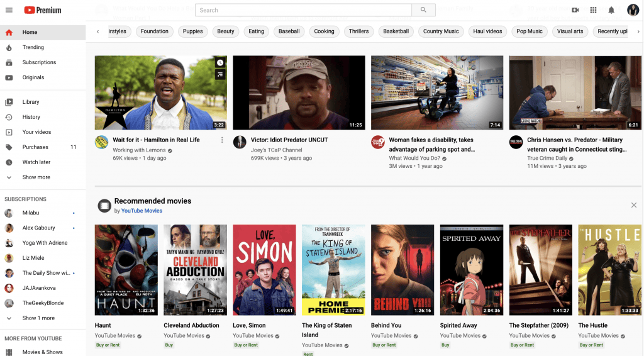Open Alex Gaboury subscription channel
The height and width of the screenshot is (356, 644).
pos(43,228)
